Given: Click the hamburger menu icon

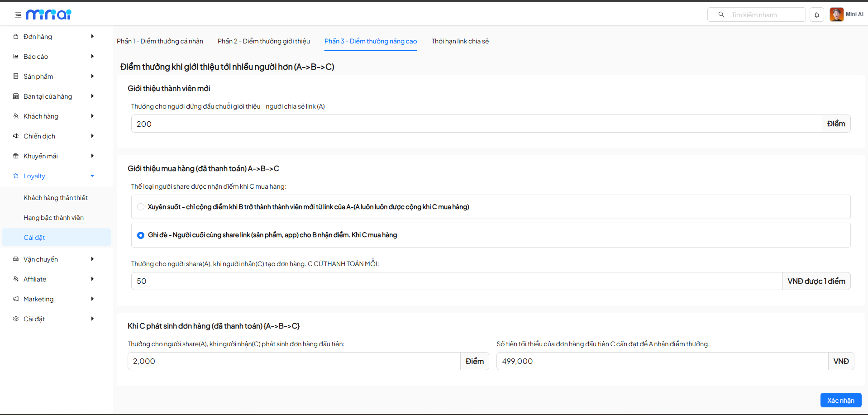Looking at the screenshot, I should (18, 15).
